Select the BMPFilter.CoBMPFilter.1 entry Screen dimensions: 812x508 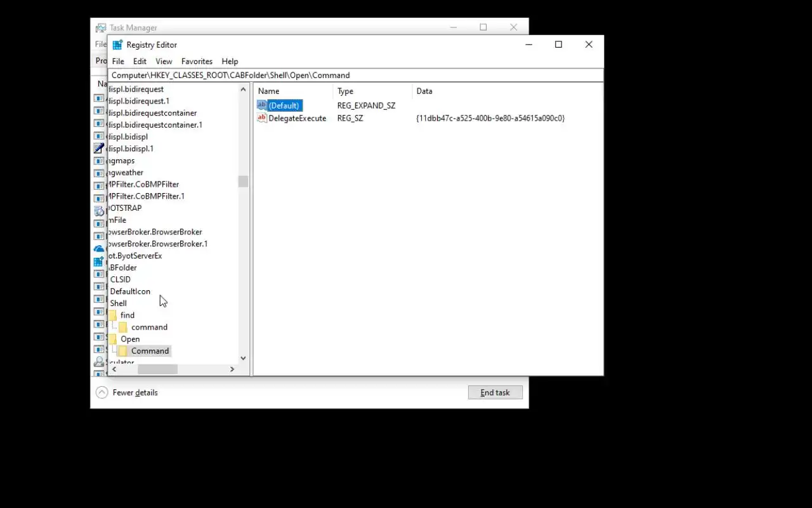[147, 196]
